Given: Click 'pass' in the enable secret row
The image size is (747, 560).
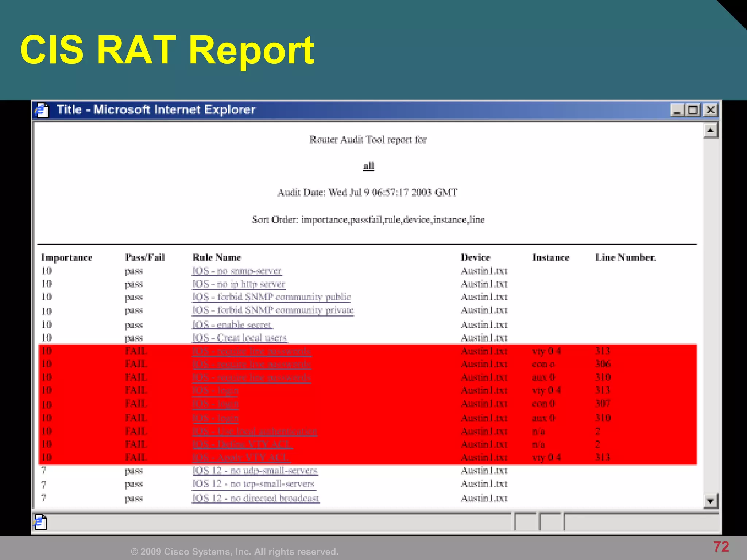Looking at the screenshot, I should (134, 325).
